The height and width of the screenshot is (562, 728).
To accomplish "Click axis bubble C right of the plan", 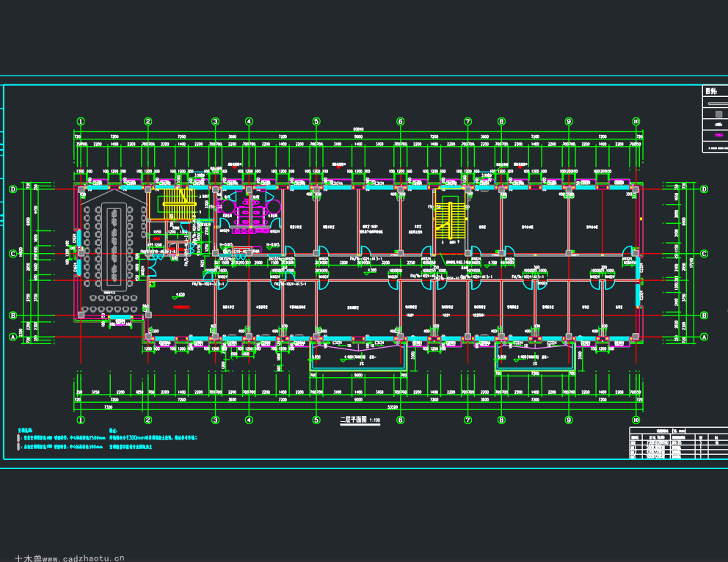I will [x=704, y=254].
